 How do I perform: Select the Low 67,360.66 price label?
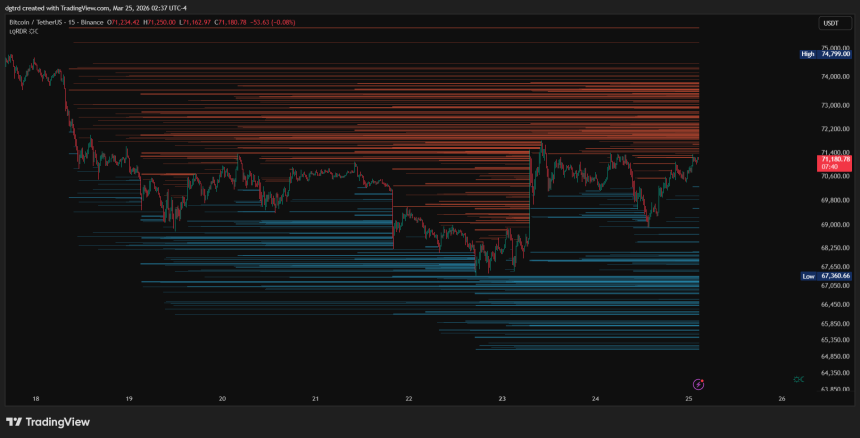[825, 276]
